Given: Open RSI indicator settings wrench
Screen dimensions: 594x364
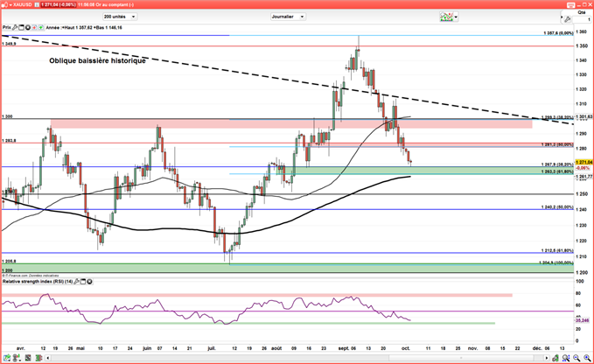Looking at the screenshot, I should (x=76, y=282).
